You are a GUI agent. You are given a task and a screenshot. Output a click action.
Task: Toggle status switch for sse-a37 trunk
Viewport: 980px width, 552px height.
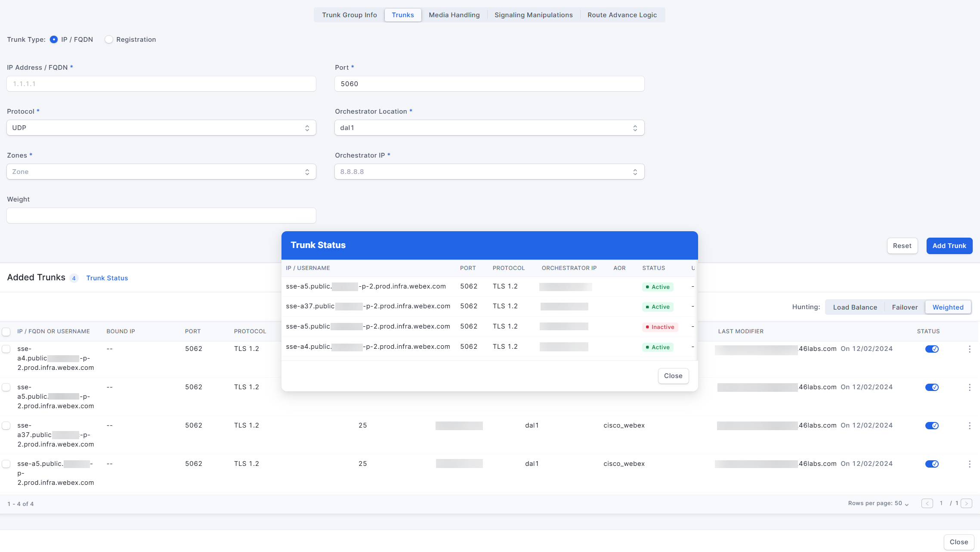tap(932, 426)
